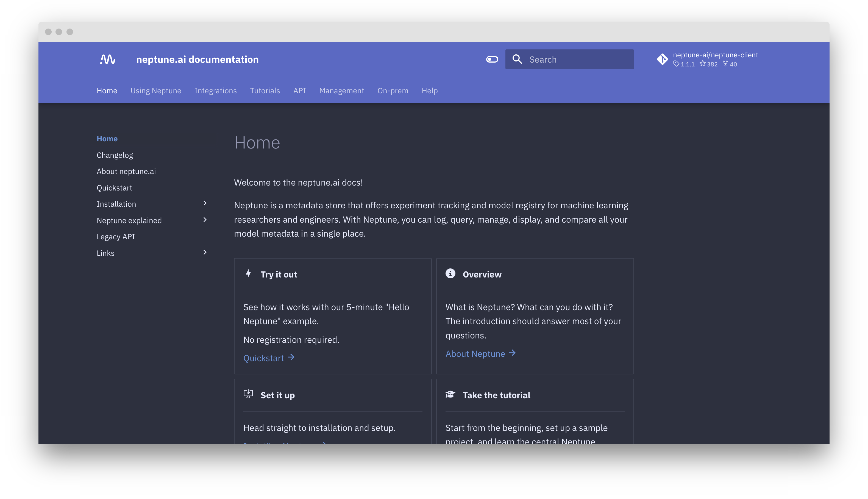Click the search magnifier icon
This screenshot has height=499, width=868.
pos(517,59)
